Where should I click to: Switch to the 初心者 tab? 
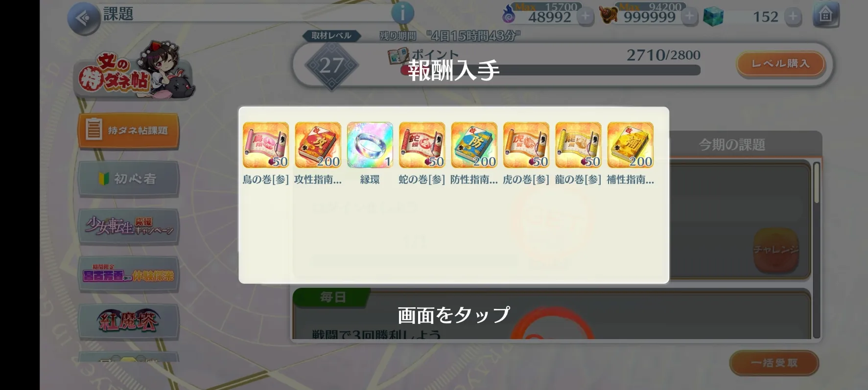click(128, 179)
